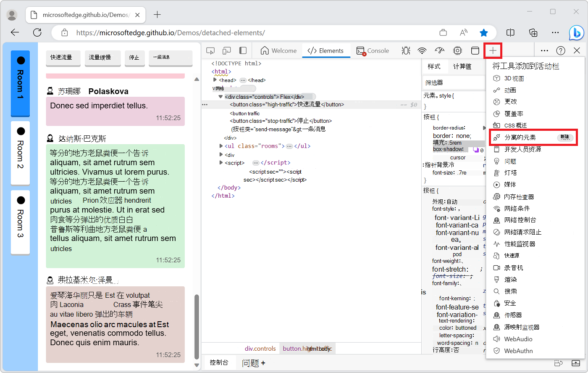
Task: Open the bug Sources tool icon
Action: 406,51
